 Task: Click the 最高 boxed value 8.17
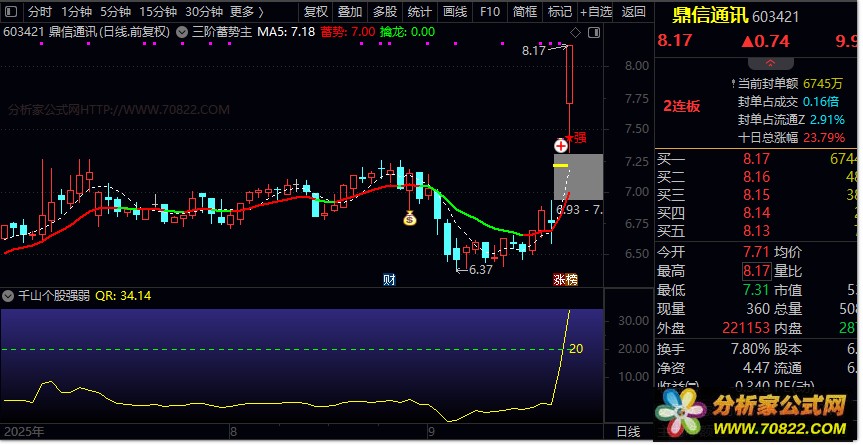tap(756, 271)
